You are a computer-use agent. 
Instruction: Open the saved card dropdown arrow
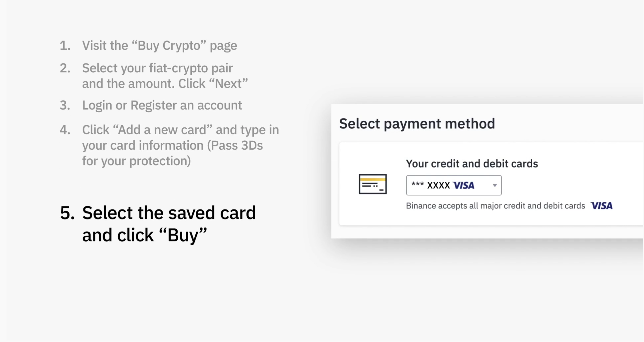pyautogui.click(x=495, y=185)
